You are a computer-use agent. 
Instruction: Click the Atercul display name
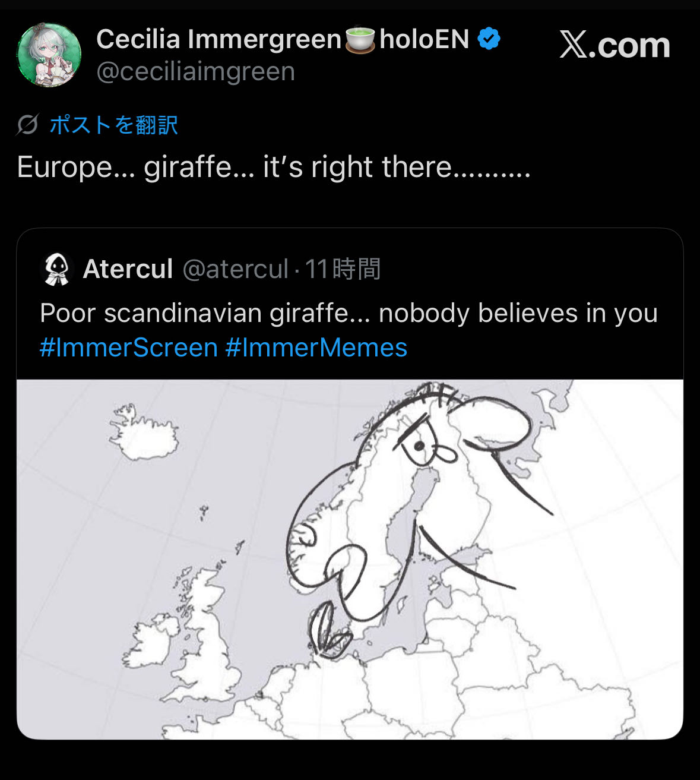(128, 269)
